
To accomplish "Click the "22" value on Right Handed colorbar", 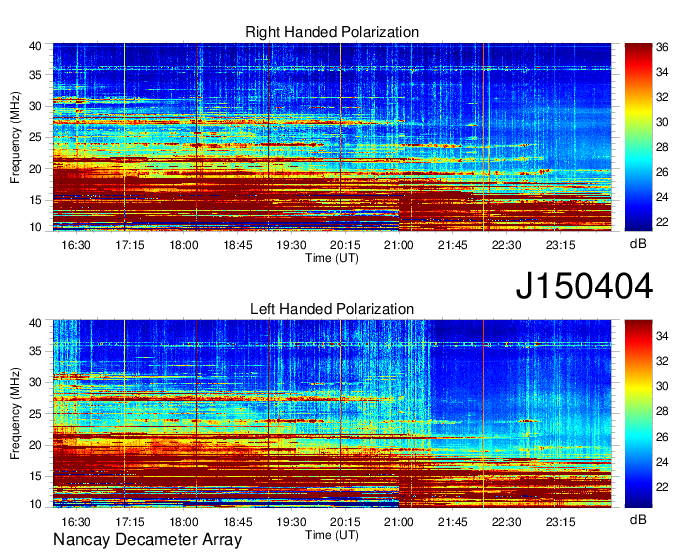I will tap(662, 222).
